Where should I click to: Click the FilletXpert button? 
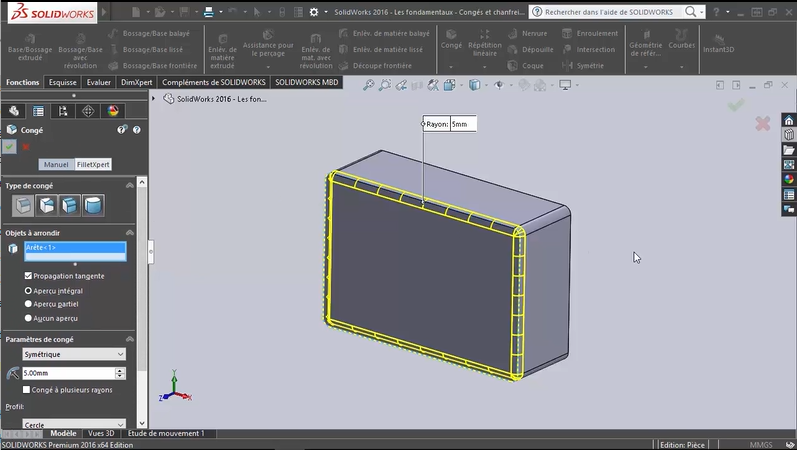(x=93, y=164)
